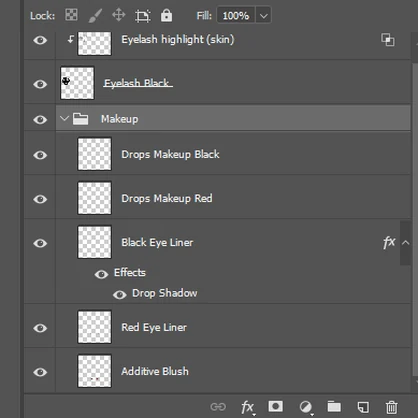
Task: Select the Eyelash highlight (skin) layer thumbnail
Action: 94,43
